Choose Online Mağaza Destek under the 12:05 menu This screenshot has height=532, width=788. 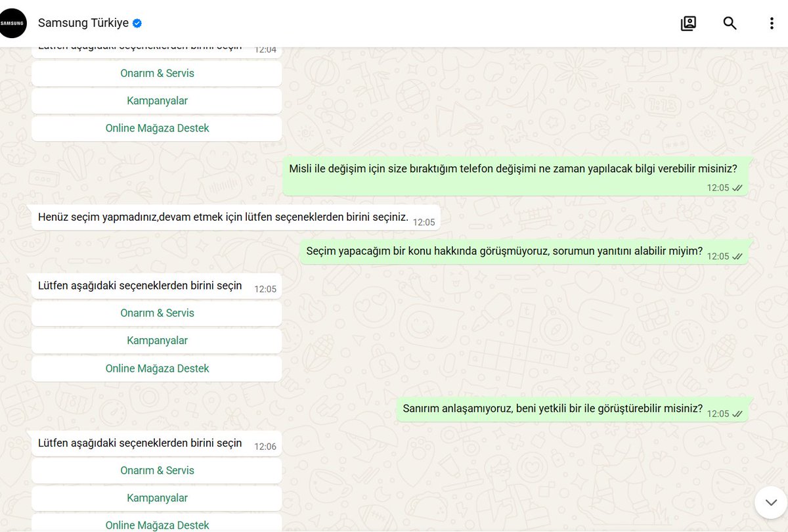(x=157, y=368)
